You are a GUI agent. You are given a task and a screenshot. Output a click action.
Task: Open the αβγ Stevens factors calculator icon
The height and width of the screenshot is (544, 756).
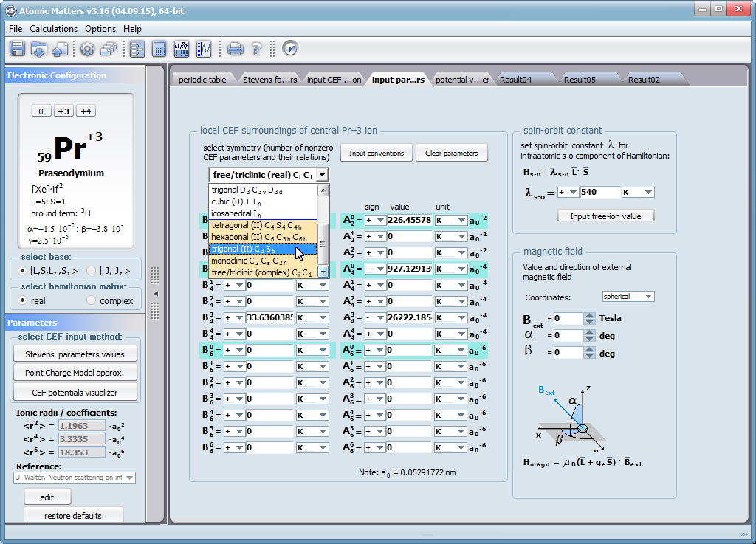pyautogui.click(x=181, y=49)
